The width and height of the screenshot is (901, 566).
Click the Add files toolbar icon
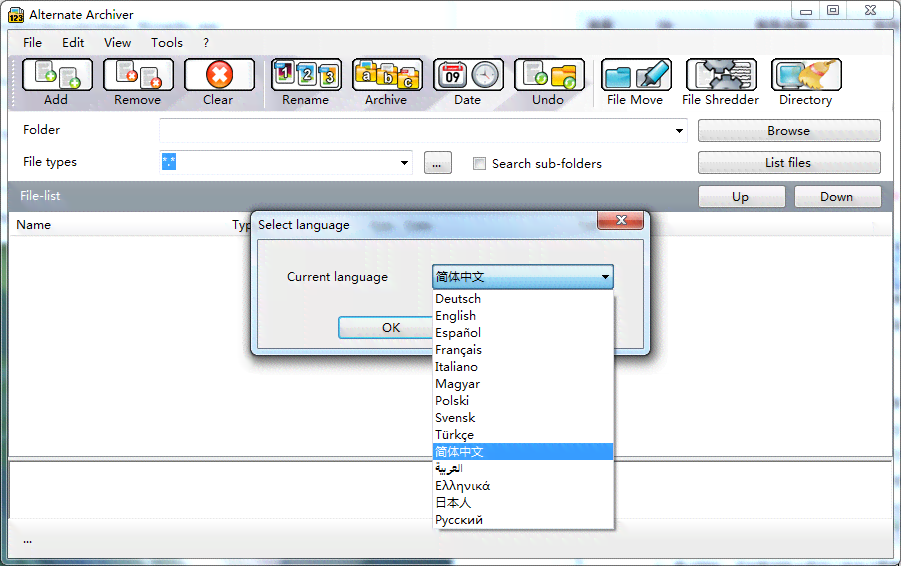[x=57, y=75]
